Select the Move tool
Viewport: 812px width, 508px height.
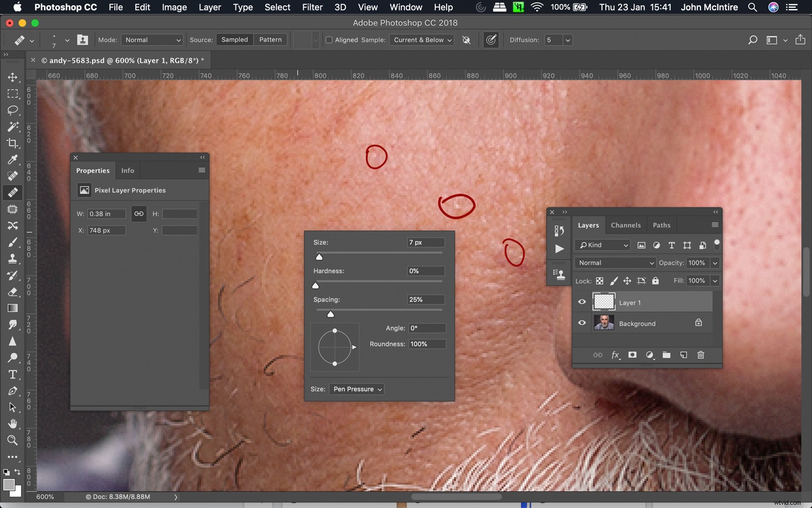13,77
